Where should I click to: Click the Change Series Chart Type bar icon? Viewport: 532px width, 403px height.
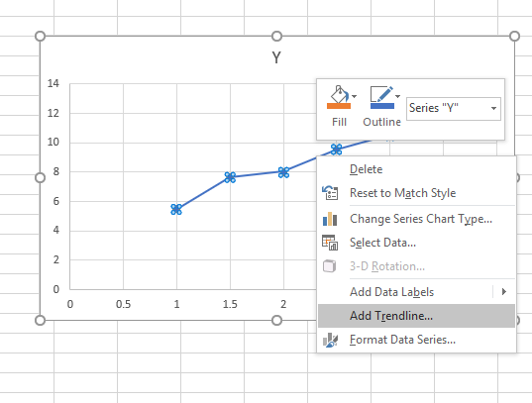pos(330,219)
